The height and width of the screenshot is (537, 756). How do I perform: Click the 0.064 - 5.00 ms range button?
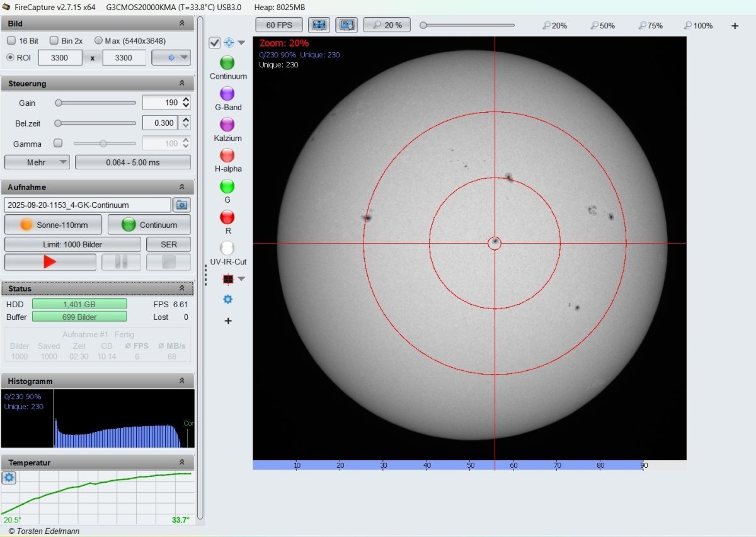pyautogui.click(x=133, y=162)
